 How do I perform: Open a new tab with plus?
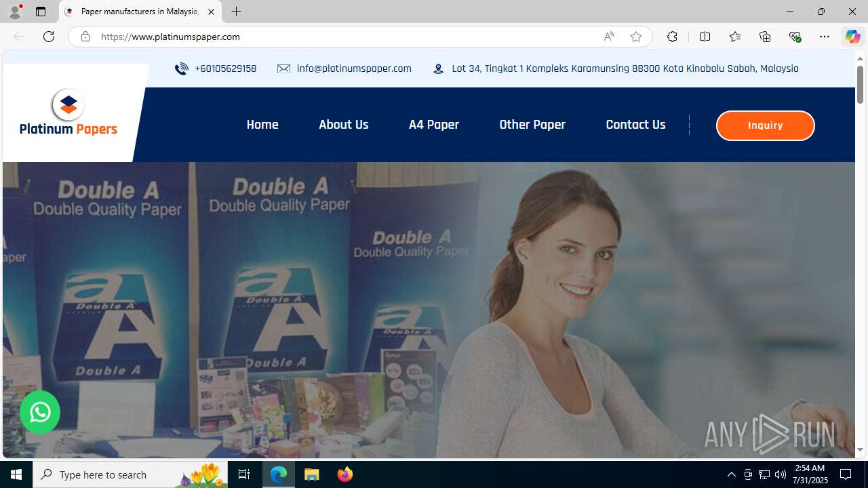236,12
